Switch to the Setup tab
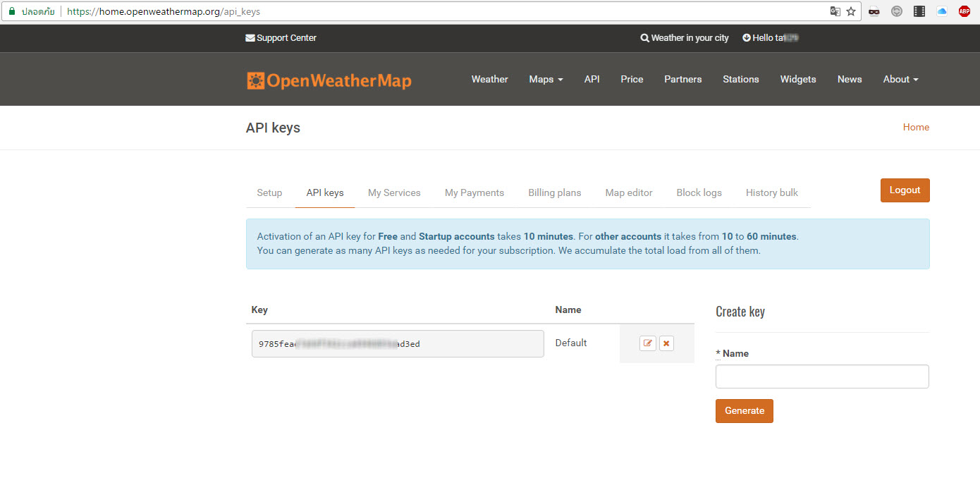The height and width of the screenshot is (502, 980). click(269, 192)
